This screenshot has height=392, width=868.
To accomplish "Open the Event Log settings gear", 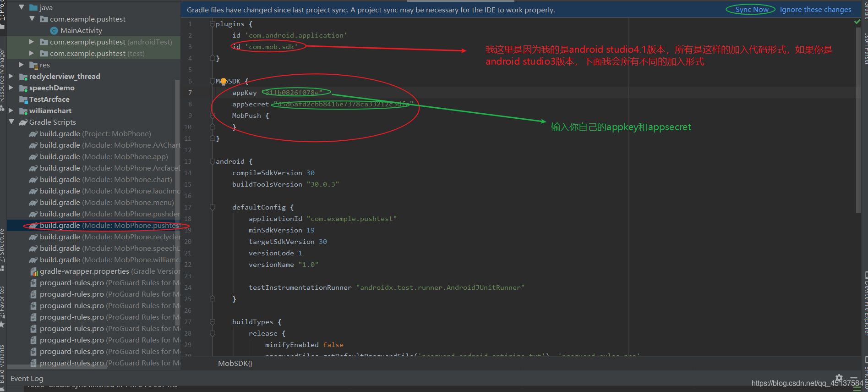I will coord(839,378).
